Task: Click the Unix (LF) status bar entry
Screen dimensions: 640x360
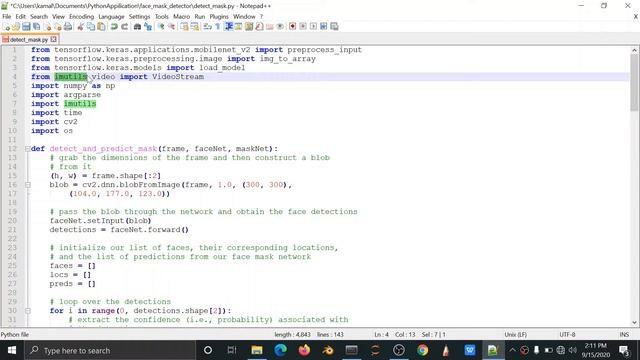Action: (515, 335)
